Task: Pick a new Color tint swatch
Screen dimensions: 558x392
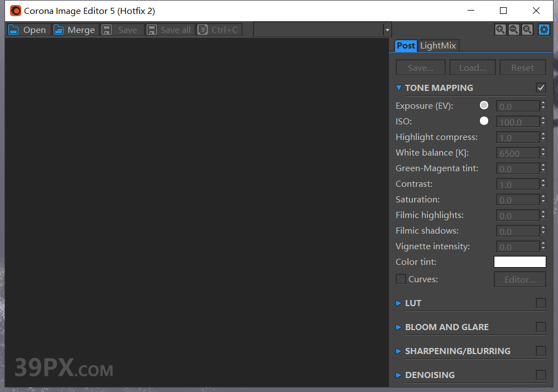Action: coord(519,262)
